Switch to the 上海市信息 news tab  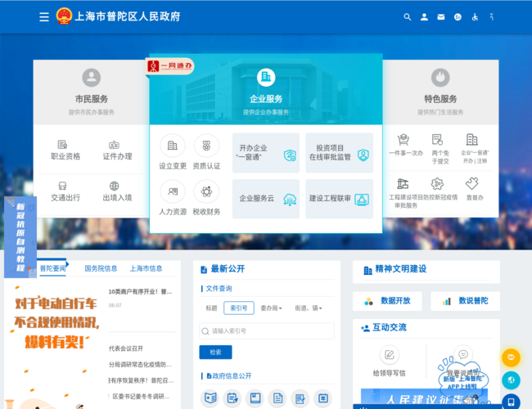(146, 268)
